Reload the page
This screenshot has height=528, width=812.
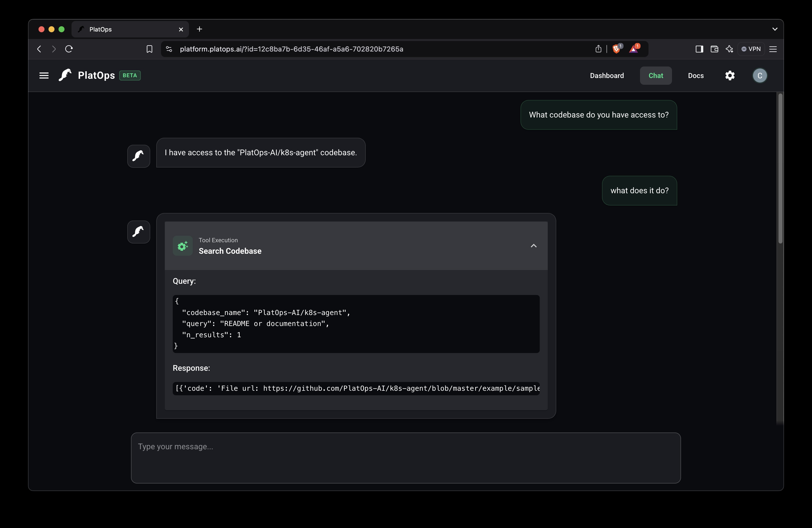[69, 49]
